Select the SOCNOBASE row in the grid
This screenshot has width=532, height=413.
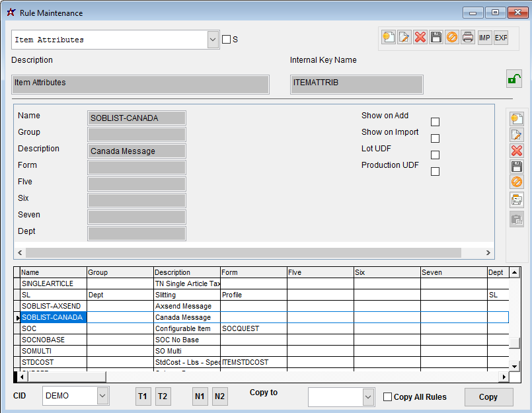coord(53,340)
